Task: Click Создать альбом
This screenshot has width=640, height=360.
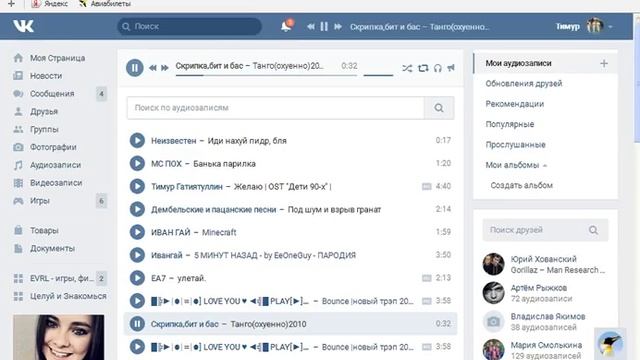Action: coord(522,185)
